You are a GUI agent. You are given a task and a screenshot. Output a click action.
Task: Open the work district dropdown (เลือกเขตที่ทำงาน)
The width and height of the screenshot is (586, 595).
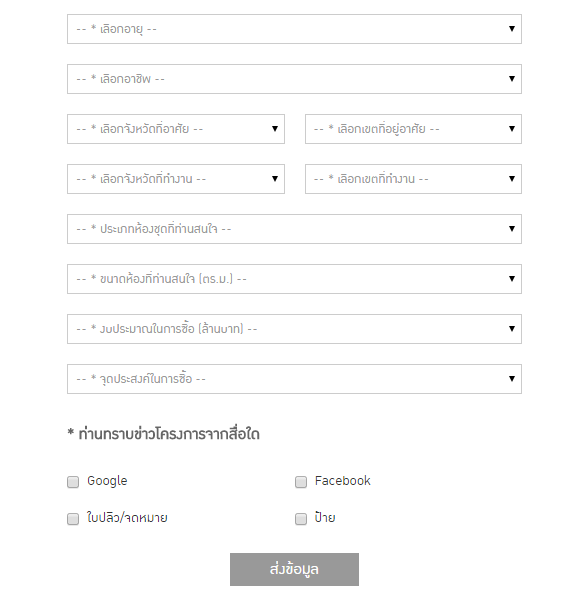(x=413, y=179)
